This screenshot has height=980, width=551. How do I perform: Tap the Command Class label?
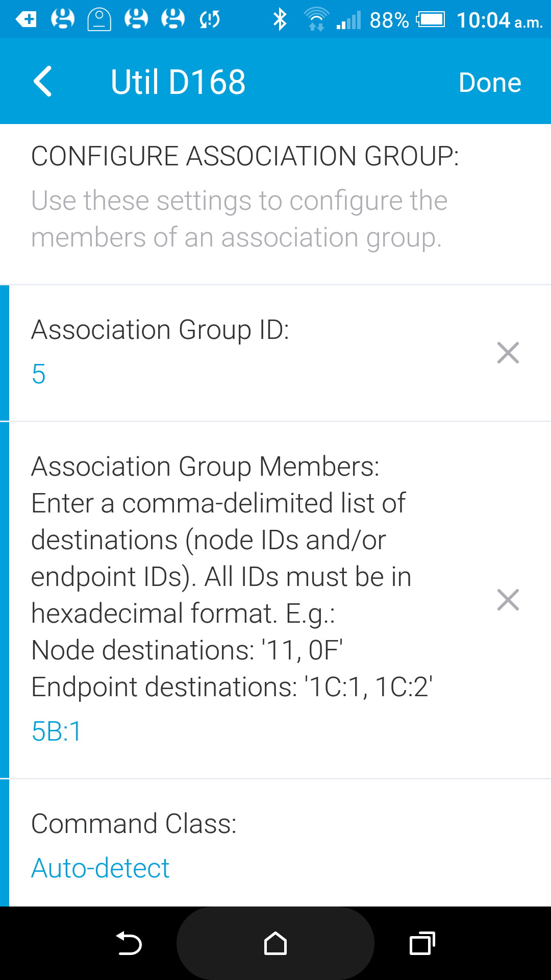tap(134, 823)
